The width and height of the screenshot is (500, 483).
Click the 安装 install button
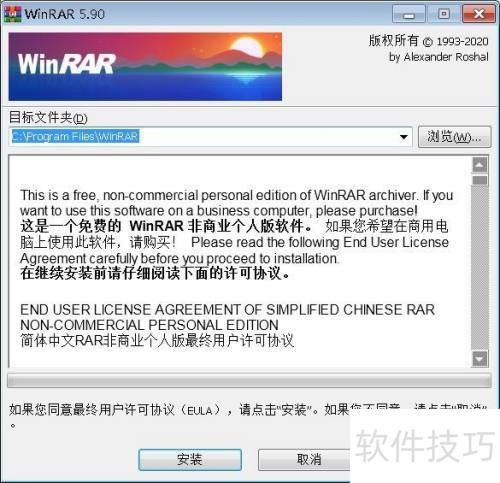coord(190,460)
